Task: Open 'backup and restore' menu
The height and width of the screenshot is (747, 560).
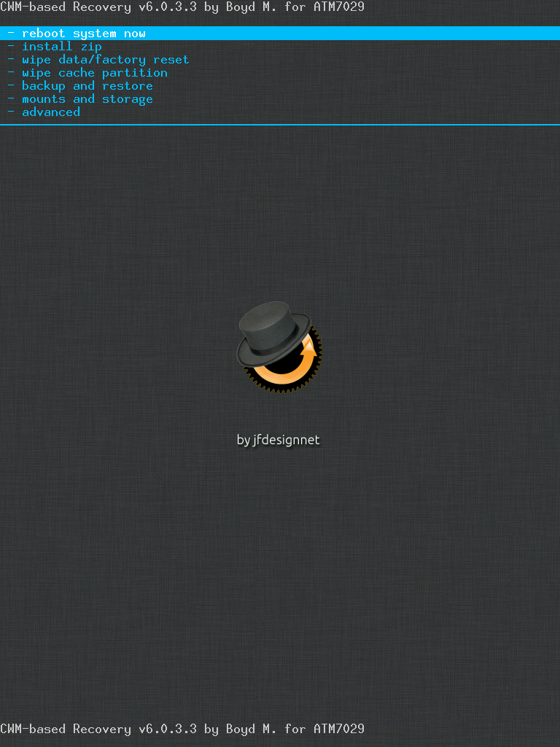Action: 87,86
